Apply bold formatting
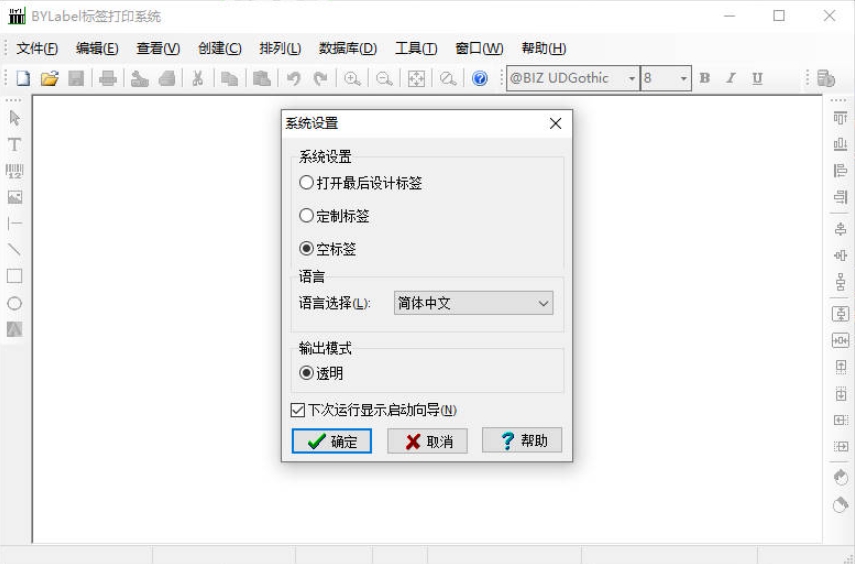The width and height of the screenshot is (855, 564). point(705,79)
